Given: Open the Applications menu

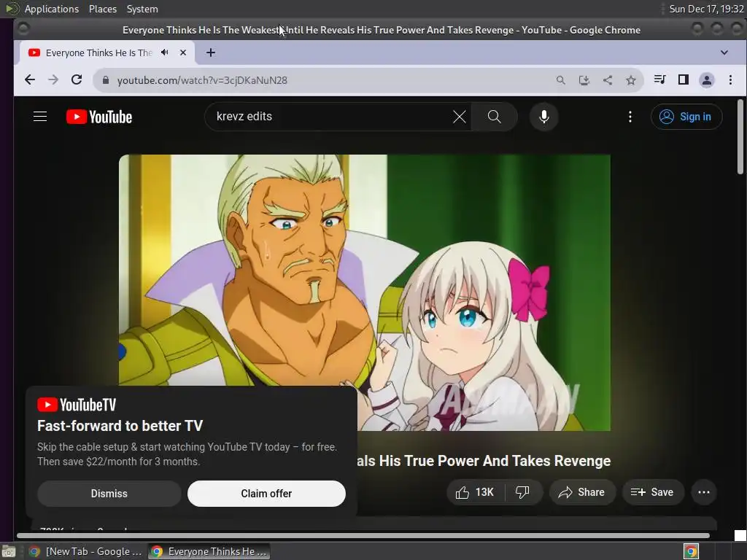Looking at the screenshot, I should tap(52, 9).
